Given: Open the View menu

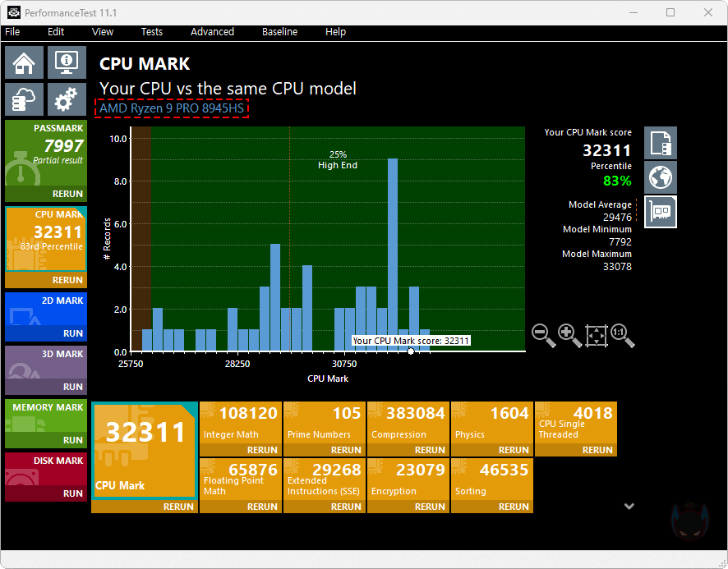Looking at the screenshot, I should 103,31.
